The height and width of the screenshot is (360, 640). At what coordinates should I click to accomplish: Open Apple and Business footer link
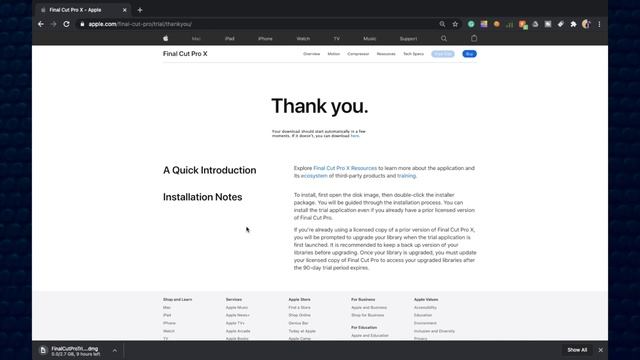tap(369, 307)
